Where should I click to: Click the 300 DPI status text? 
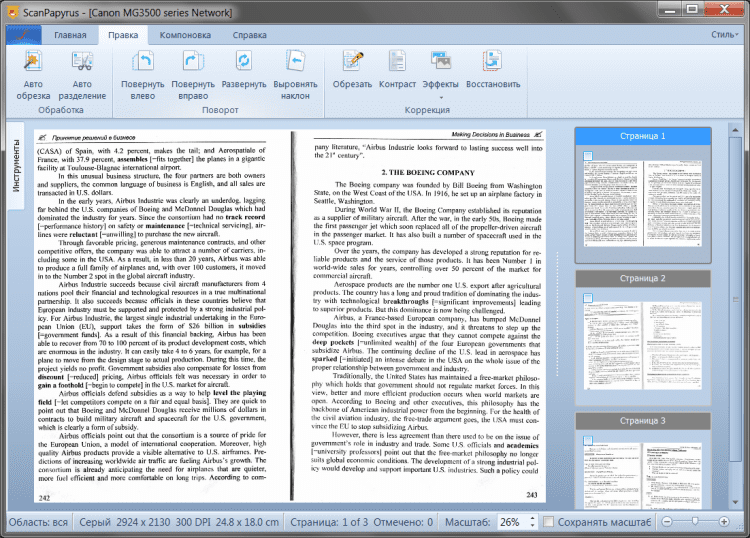(x=193, y=522)
